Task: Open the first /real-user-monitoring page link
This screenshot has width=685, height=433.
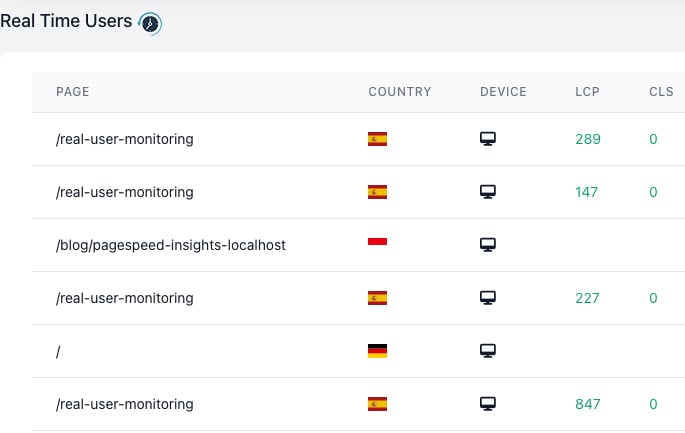Action: pyautogui.click(x=125, y=139)
